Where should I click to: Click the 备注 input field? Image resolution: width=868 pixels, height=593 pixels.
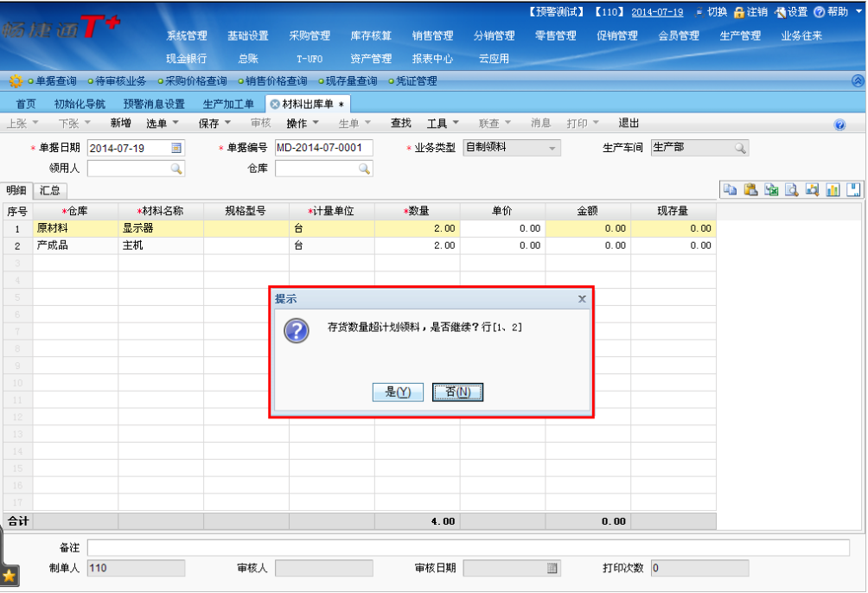tap(469, 547)
